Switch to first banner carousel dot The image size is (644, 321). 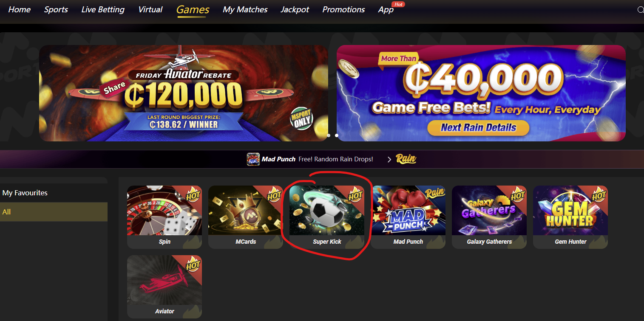coord(329,135)
